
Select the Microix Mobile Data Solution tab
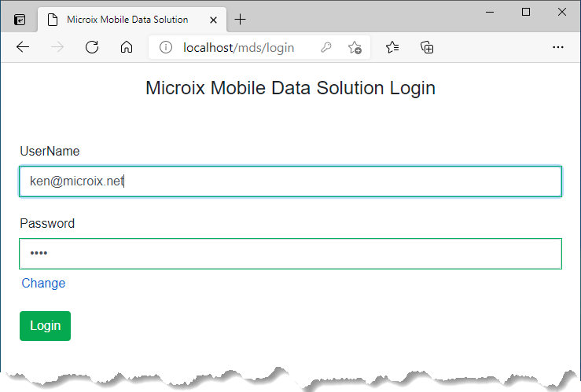(x=126, y=20)
